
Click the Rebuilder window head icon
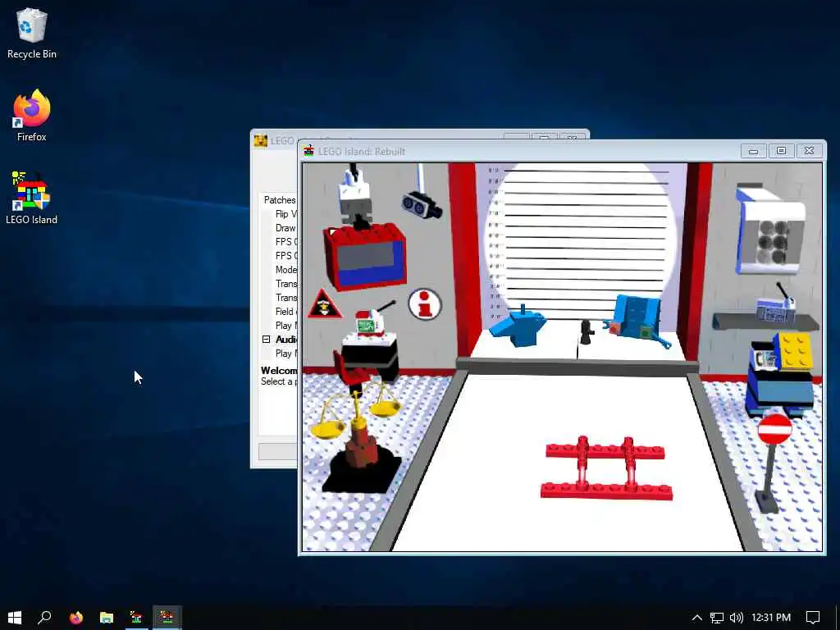[x=260, y=141]
